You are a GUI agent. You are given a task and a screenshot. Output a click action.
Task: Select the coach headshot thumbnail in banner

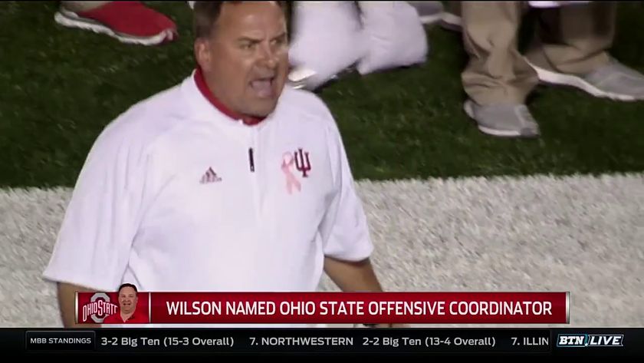click(129, 303)
